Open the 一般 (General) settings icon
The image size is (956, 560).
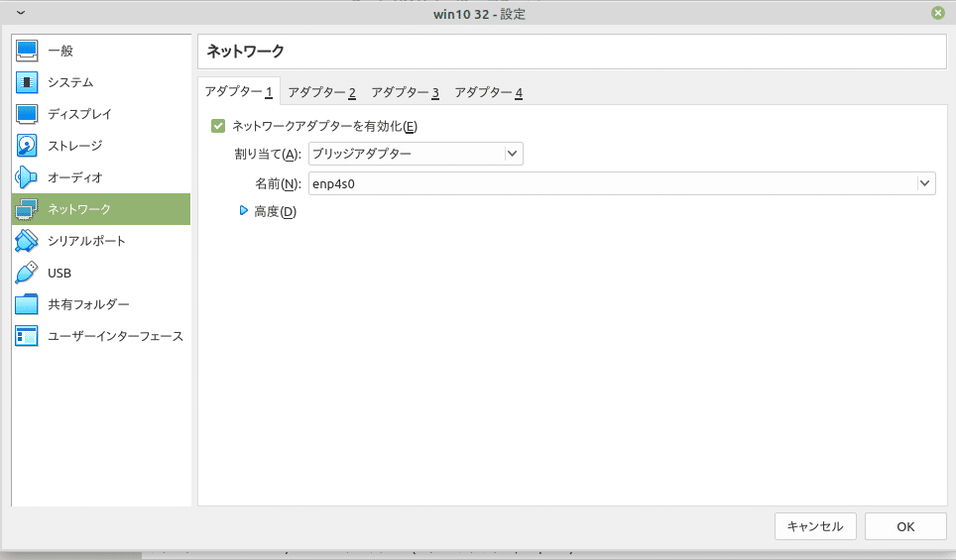(x=27, y=51)
